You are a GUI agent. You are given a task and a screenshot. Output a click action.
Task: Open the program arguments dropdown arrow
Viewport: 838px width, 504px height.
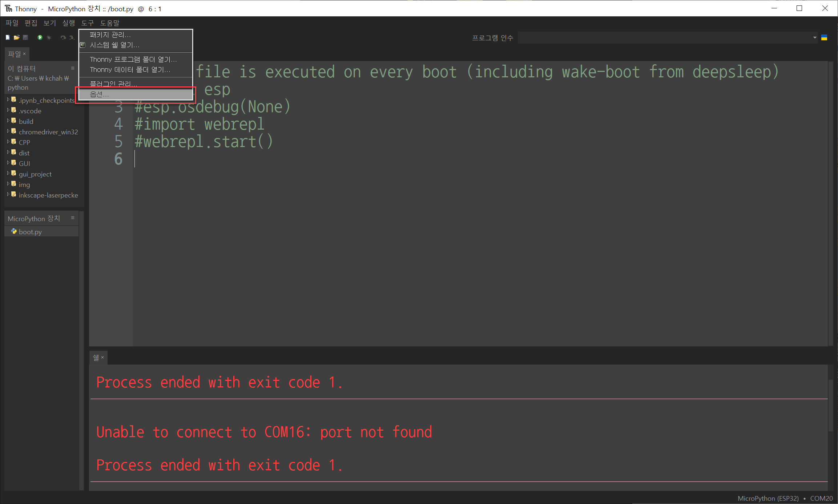[x=814, y=37]
